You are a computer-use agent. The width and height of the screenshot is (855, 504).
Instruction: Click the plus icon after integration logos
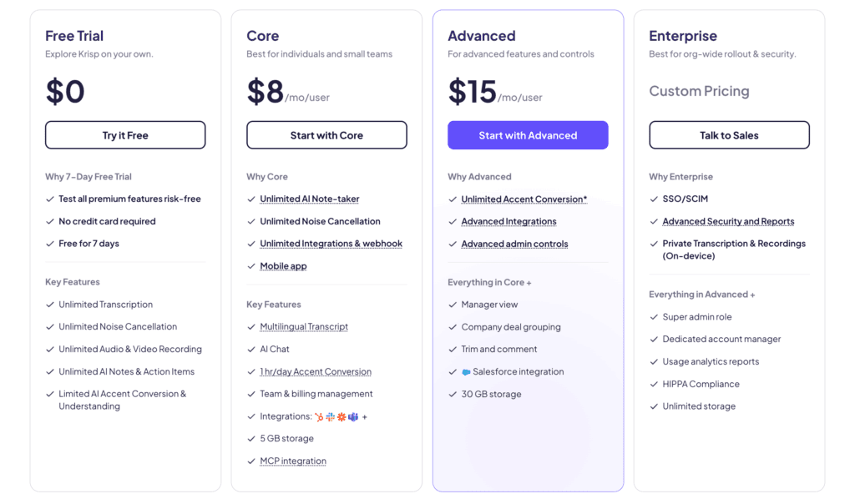[x=365, y=416]
